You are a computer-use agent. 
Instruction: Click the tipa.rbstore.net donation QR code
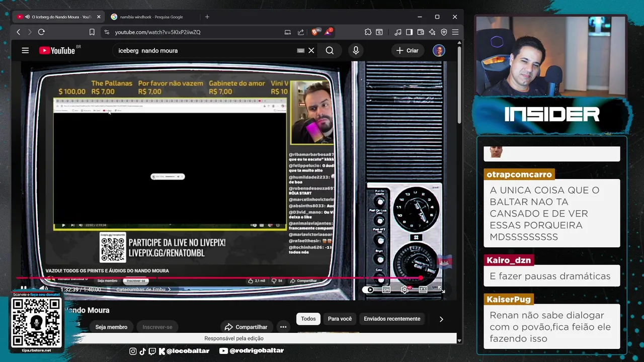[x=36, y=322]
